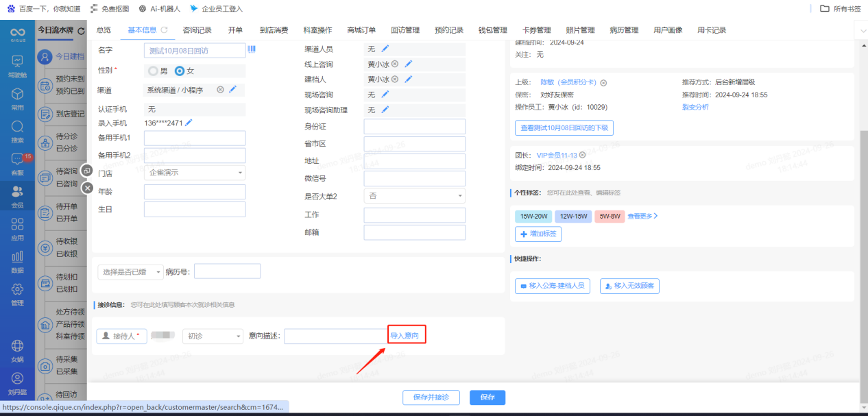This screenshot has height=416, width=868.
Task: Edit 录入手机 number with pencil icon
Action: [x=189, y=123]
